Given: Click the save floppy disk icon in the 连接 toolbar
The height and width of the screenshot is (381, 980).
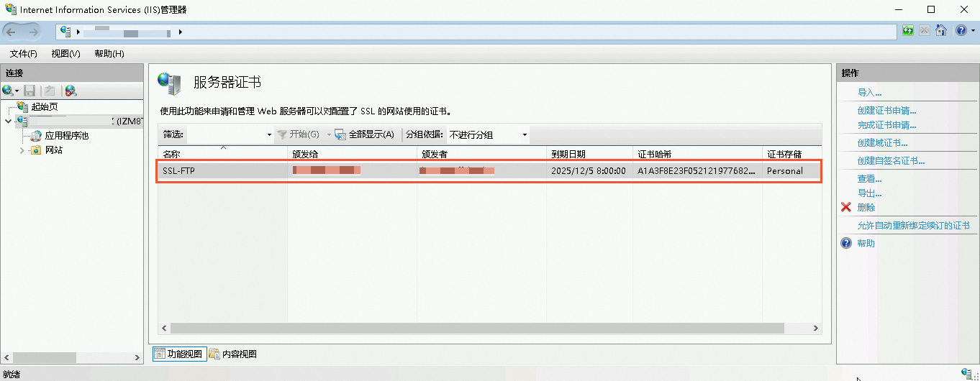Looking at the screenshot, I should (30, 91).
